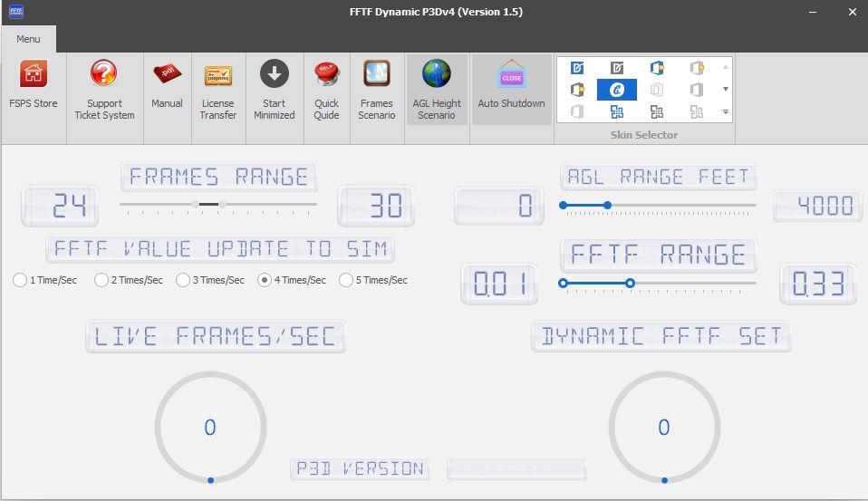Click the DYNAMIC FFTF SET label
This screenshot has height=501, width=868.
pyautogui.click(x=661, y=336)
